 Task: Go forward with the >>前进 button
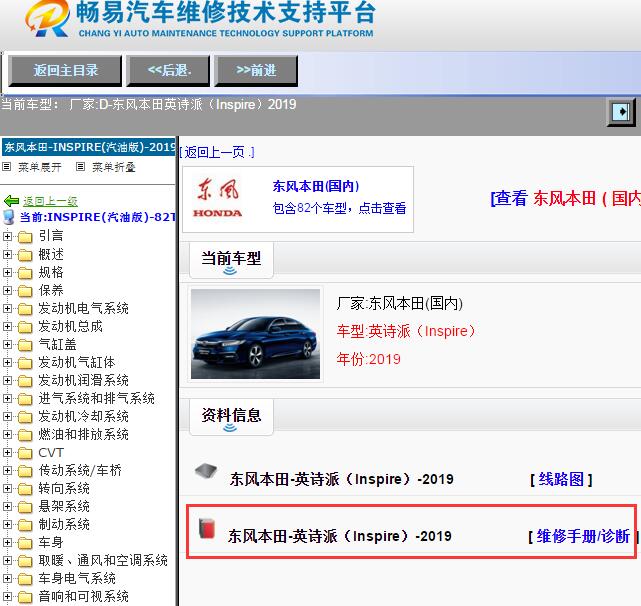tap(256, 70)
